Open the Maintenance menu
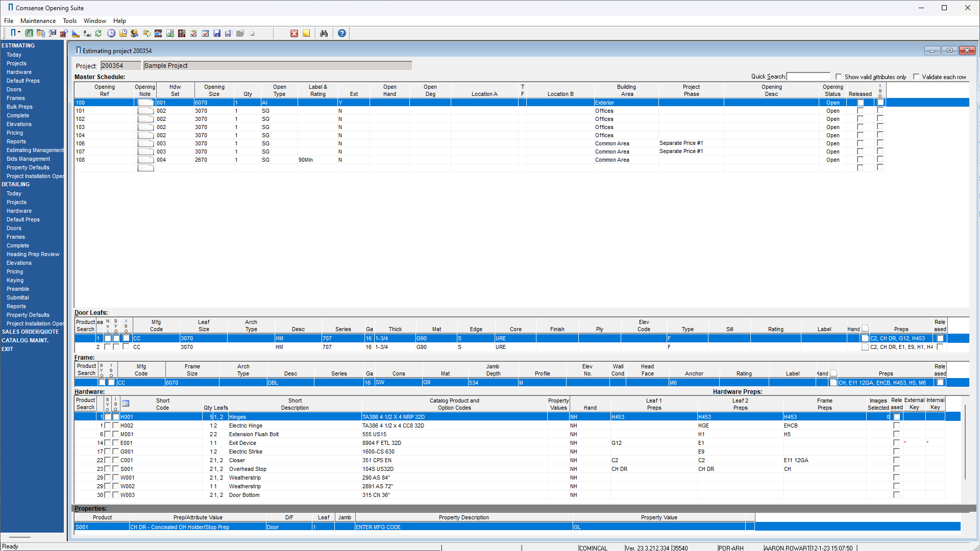This screenshot has height=551, width=980. 38,21
